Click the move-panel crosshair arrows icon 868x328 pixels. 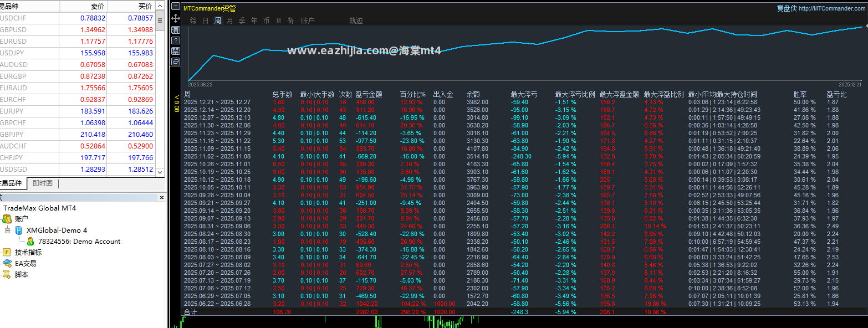175,18
